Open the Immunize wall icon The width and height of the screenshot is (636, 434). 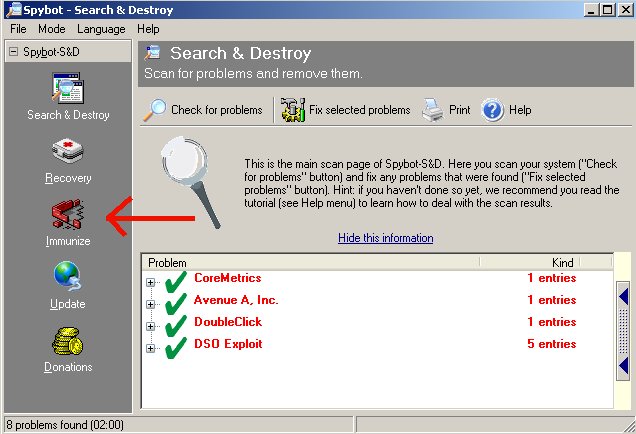(68, 214)
